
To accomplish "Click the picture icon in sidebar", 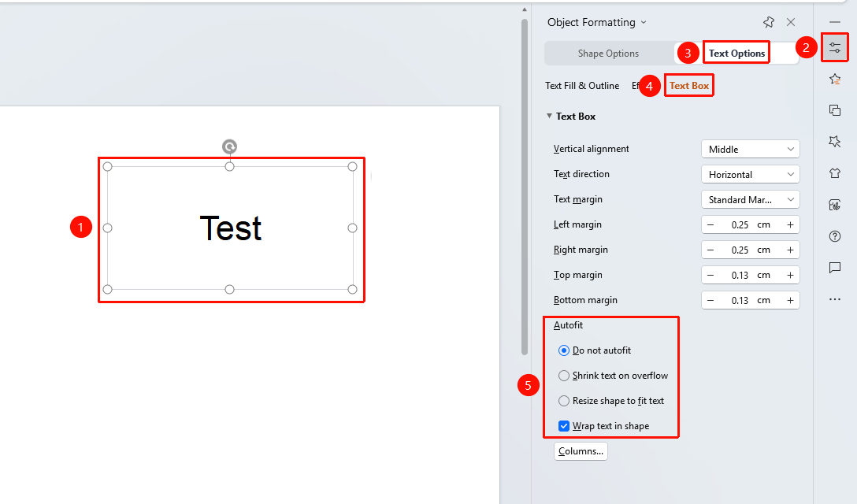I will click(835, 205).
